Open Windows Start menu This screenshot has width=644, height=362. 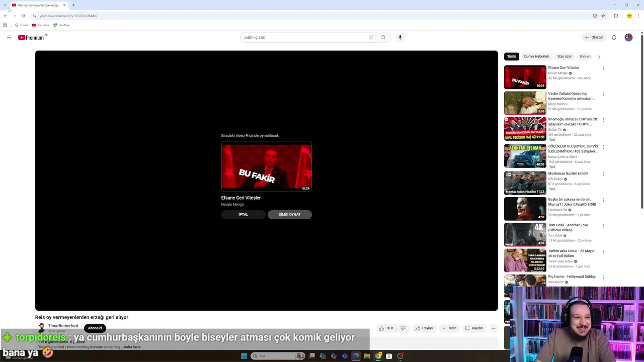pos(244,356)
